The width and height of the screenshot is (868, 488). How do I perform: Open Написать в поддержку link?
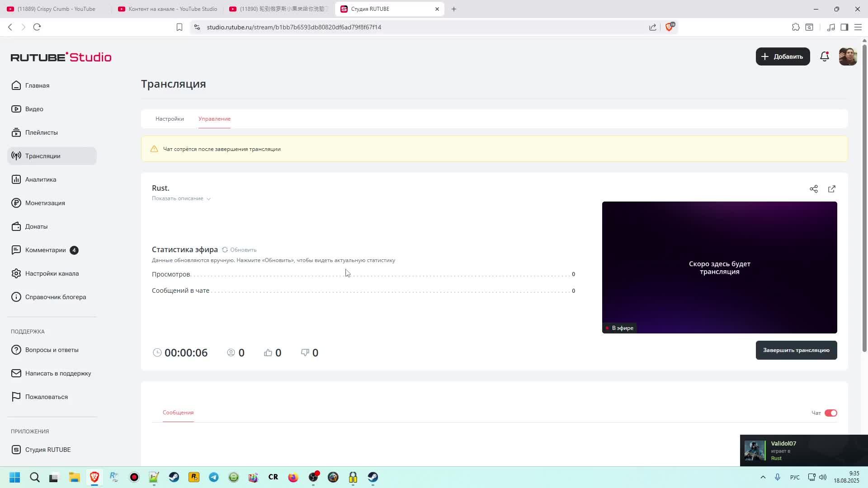(58, 373)
